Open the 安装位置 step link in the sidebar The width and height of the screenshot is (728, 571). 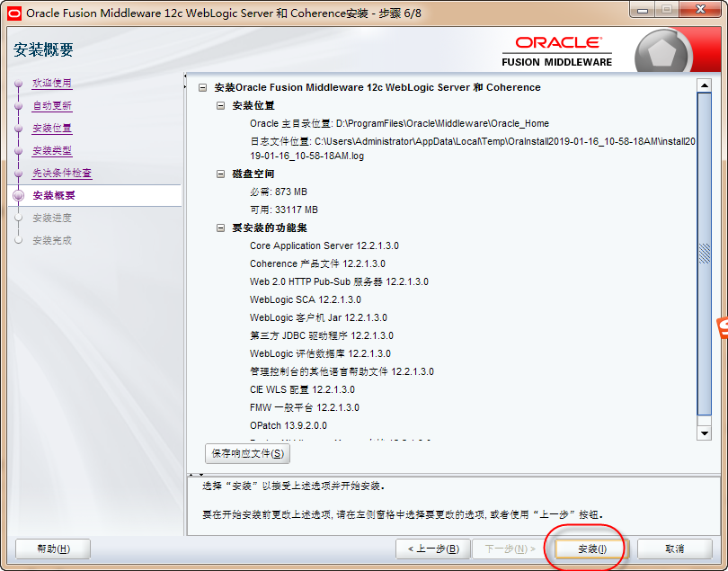(x=52, y=129)
